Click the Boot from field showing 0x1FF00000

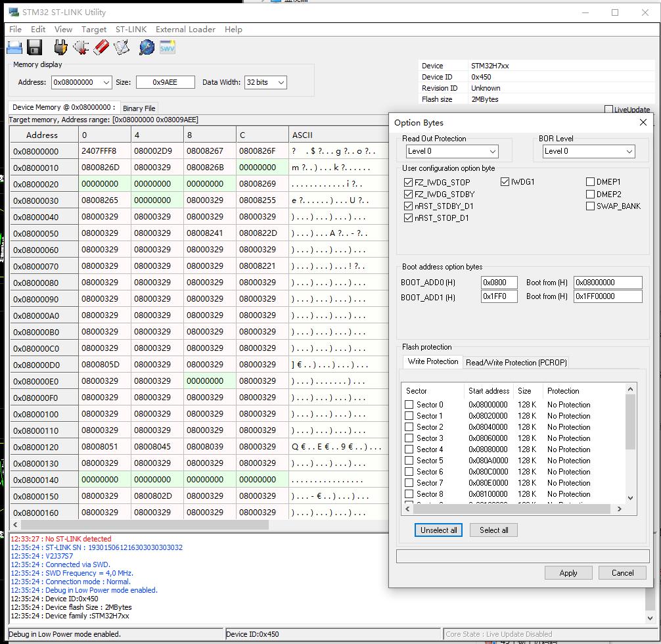point(608,296)
